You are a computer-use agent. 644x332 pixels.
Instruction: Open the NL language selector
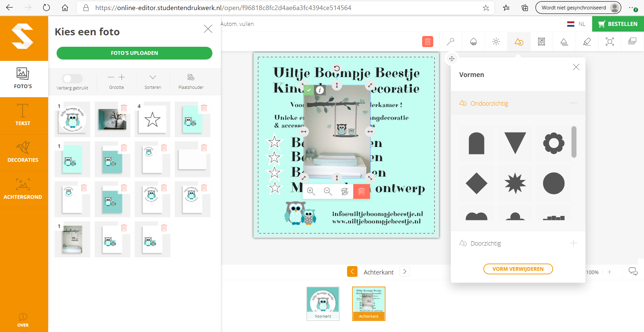point(576,24)
